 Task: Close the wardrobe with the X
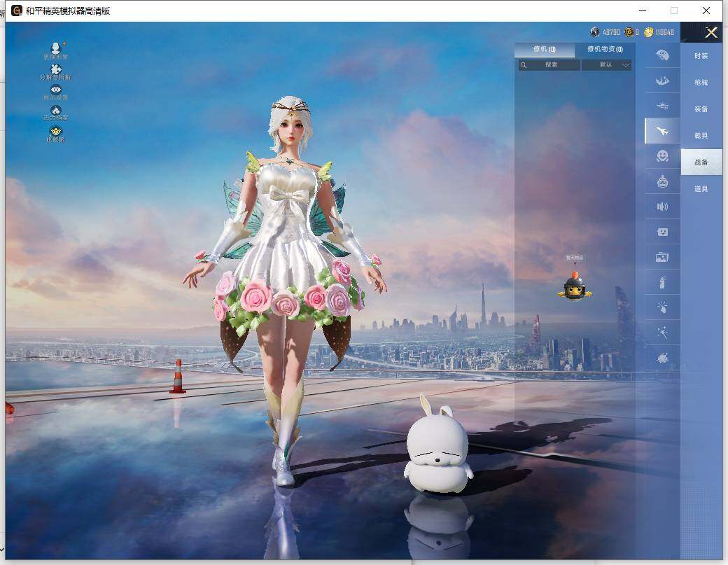(710, 32)
